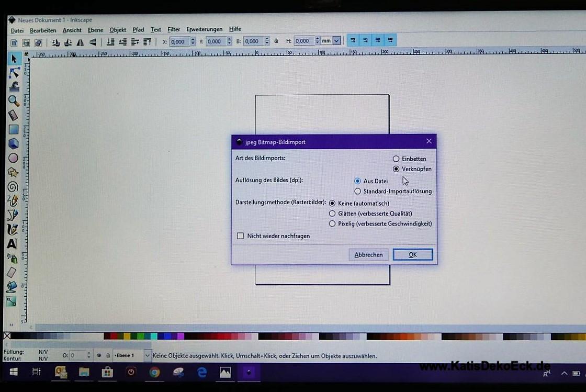Expand the Ebene 1 layer dropdown

click(147, 355)
